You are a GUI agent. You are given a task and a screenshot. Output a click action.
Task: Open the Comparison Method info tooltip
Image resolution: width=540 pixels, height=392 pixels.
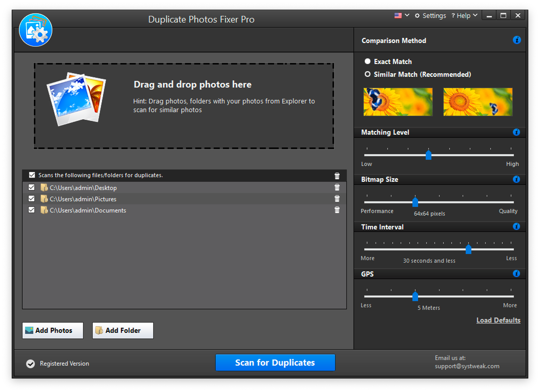coord(517,40)
